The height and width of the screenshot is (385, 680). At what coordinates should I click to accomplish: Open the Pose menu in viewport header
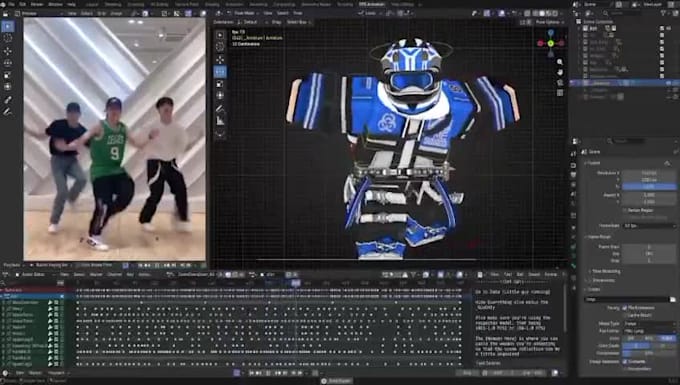tap(298, 13)
